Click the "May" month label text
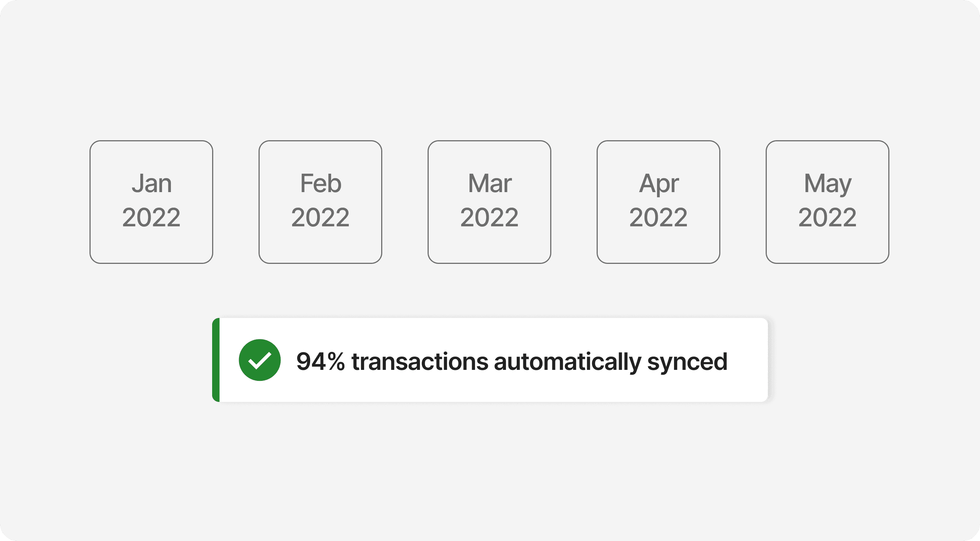 [828, 184]
